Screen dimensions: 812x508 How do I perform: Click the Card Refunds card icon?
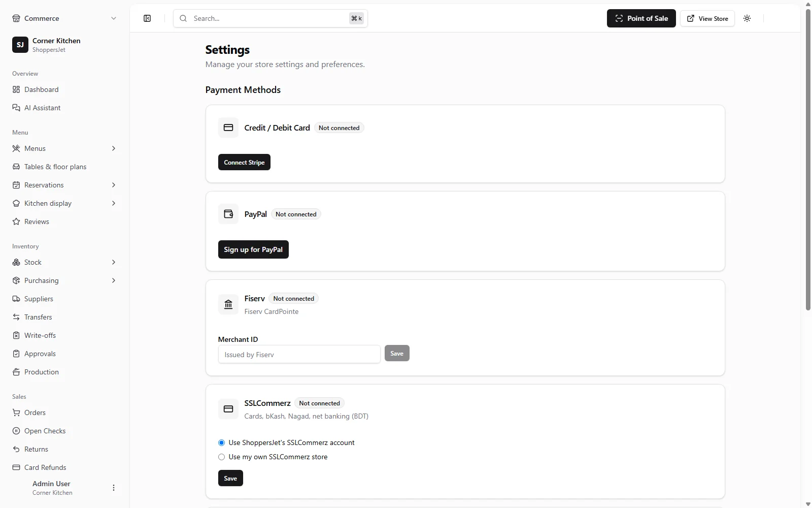pyautogui.click(x=16, y=467)
